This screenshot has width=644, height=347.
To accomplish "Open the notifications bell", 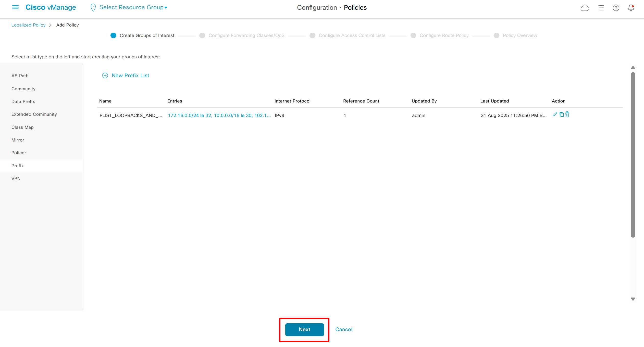I will coord(631,8).
